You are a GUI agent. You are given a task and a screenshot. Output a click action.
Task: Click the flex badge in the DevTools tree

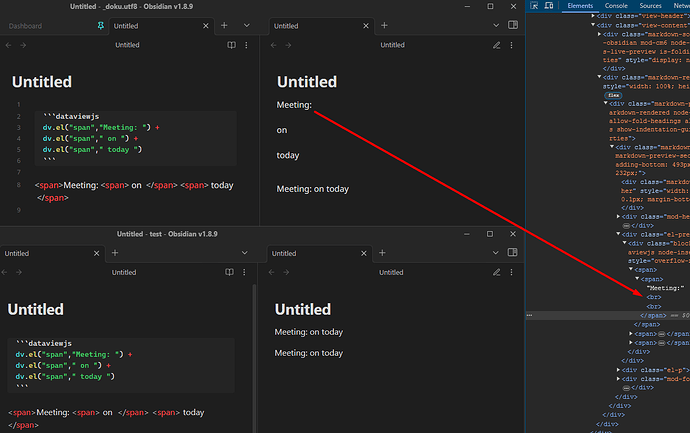[613, 95]
